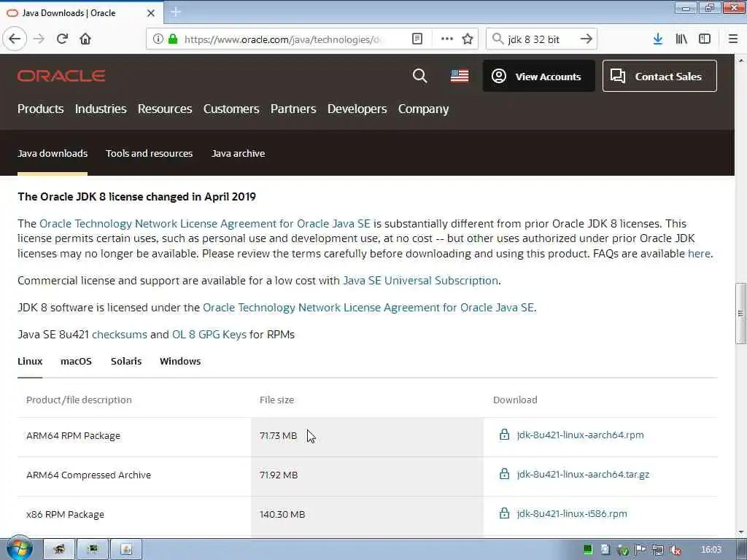Open the first pinned taskbar application
The image size is (747, 560).
coord(59,550)
